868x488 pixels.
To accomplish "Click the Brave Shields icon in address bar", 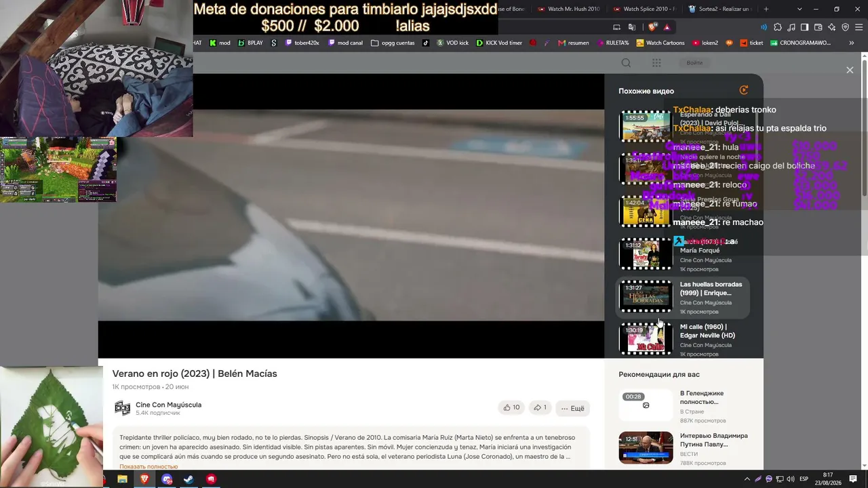I will (x=652, y=27).
